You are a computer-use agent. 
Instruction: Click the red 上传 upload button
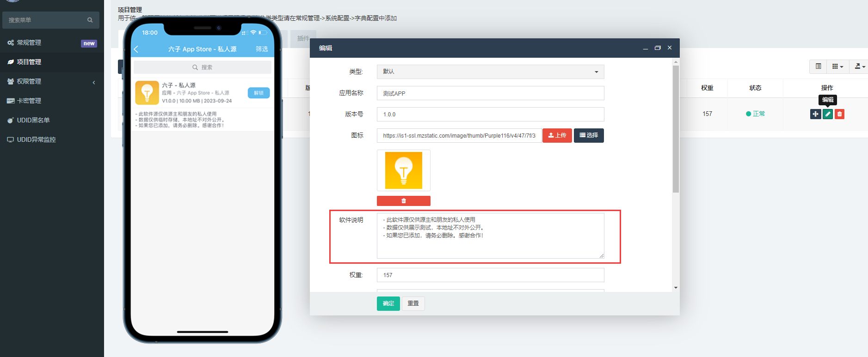(557, 135)
